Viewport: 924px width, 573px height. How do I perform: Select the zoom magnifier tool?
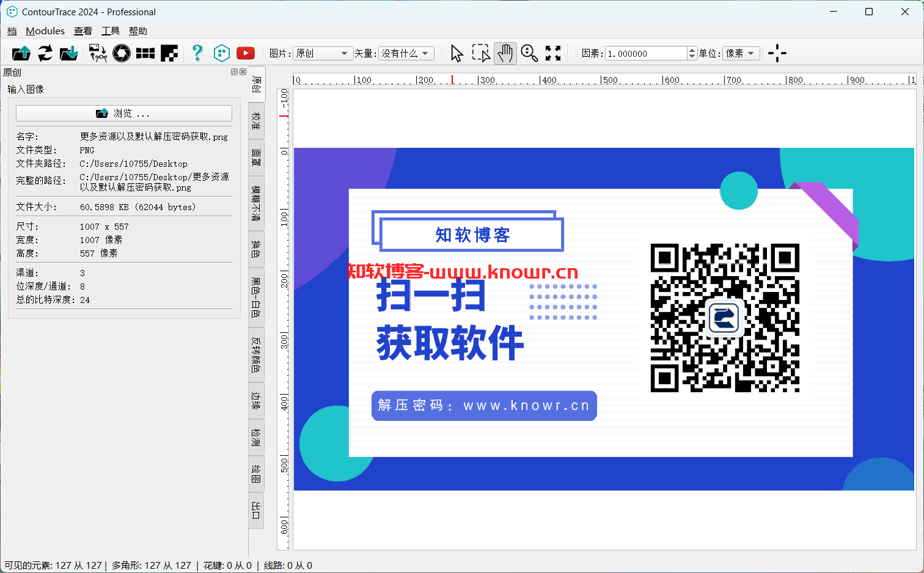tap(529, 53)
